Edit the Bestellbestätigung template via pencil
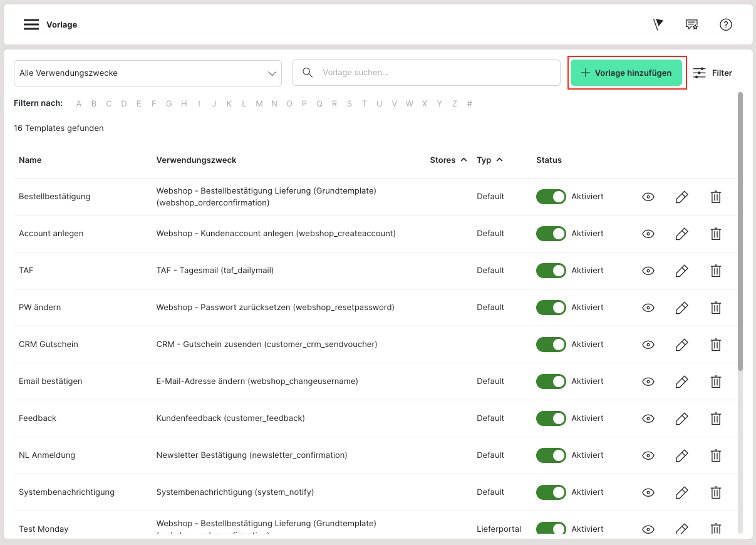Viewport: 756px width, 545px height. [x=681, y=197]
